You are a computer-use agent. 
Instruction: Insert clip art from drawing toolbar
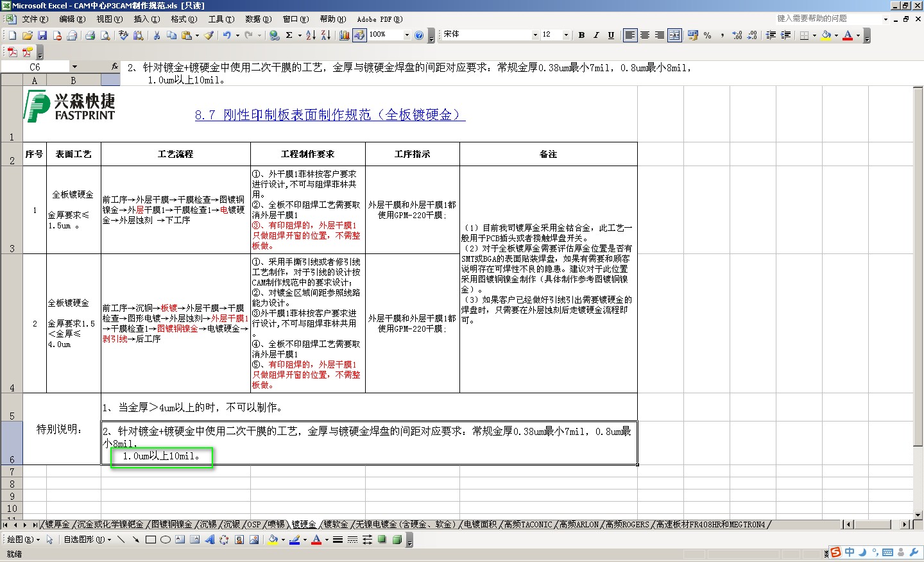pyautogui.click(x=239, y=540)
